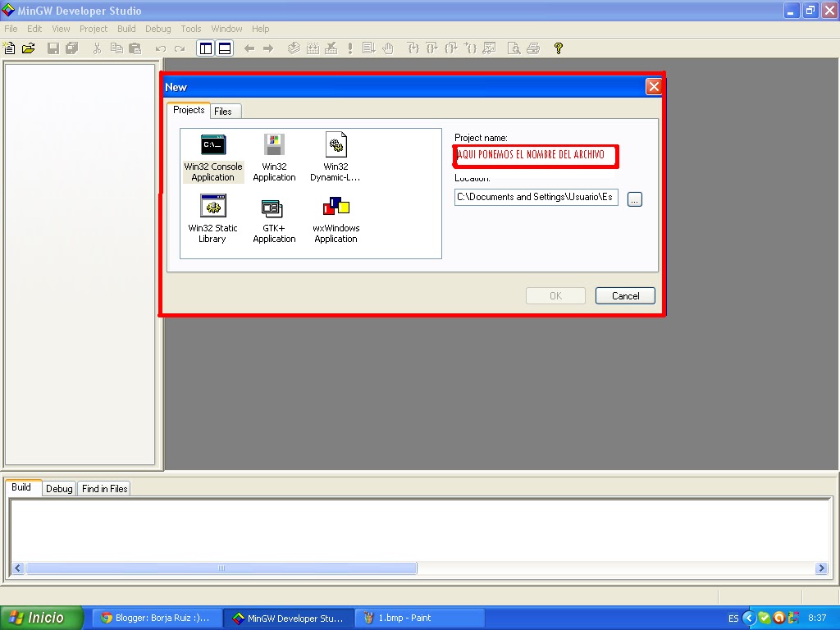Click the output pane horizontal scrollbar thumb
The image size is (840, 630).
(x=221, y=568)
